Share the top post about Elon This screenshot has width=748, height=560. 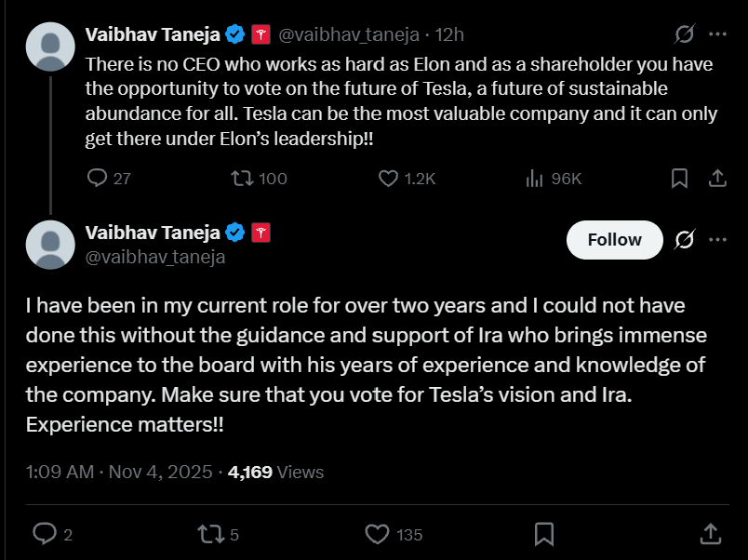coord(717,178)
